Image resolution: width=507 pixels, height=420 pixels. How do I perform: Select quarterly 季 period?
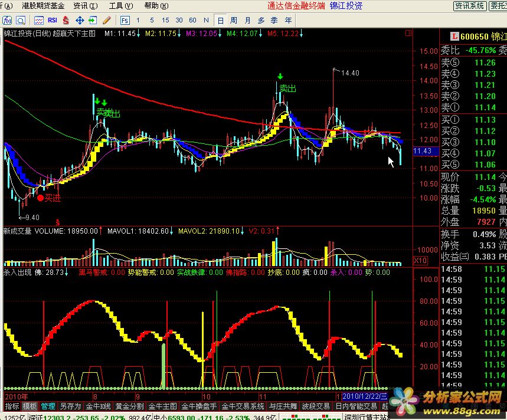click(x=274, y=21)
